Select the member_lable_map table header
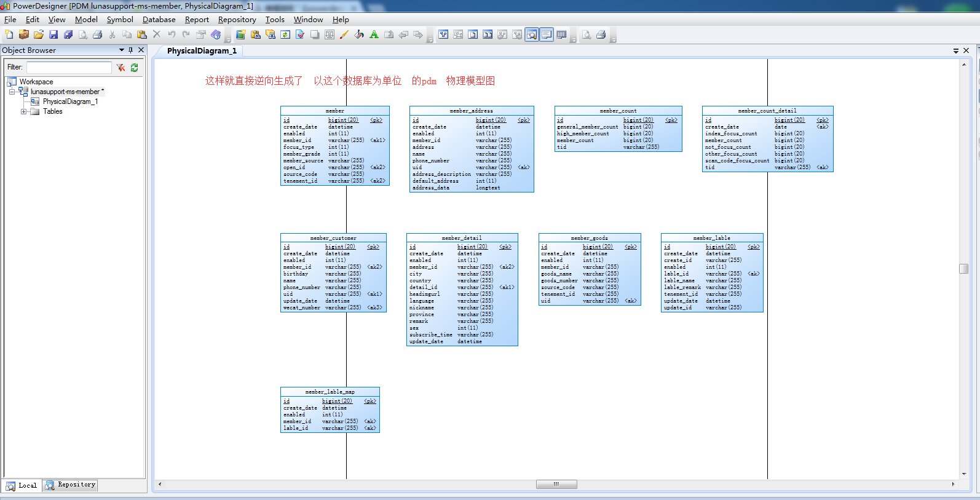This screenshot has width=980, height=500. pos(330,392)
